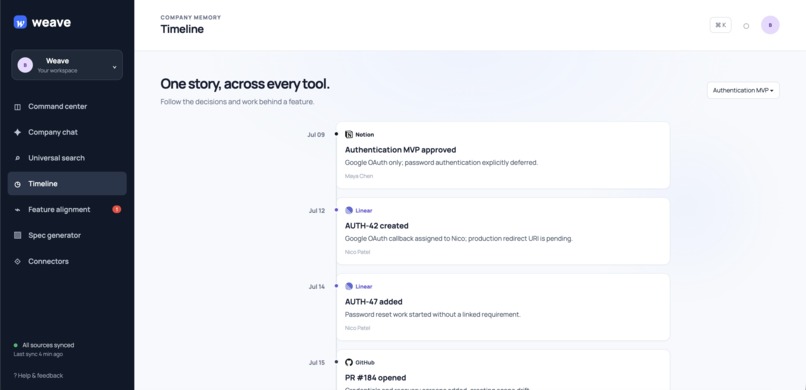Click the Command center panel icon
Screen dimensions: 806x390
tap(17, 107)
